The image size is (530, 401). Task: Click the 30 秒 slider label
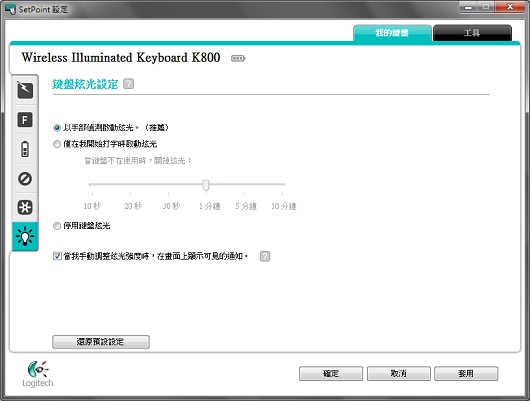pos(172,206)
